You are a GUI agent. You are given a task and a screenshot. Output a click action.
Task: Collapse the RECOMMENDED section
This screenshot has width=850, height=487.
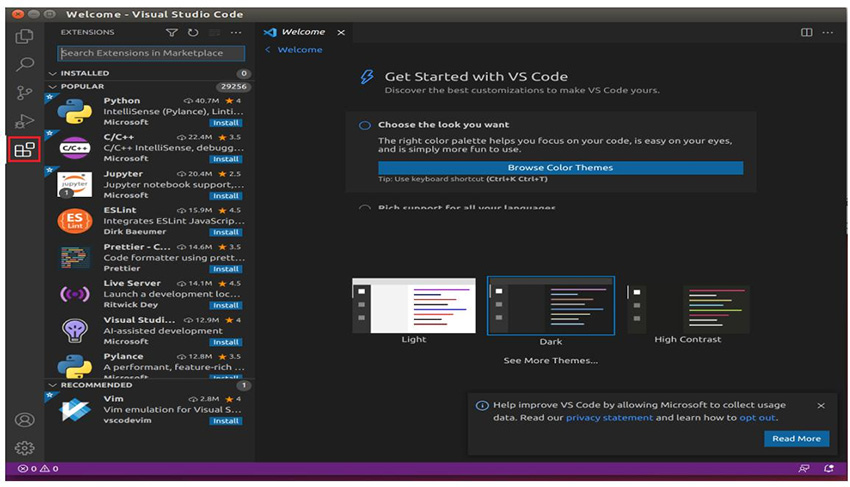(53, 385)
